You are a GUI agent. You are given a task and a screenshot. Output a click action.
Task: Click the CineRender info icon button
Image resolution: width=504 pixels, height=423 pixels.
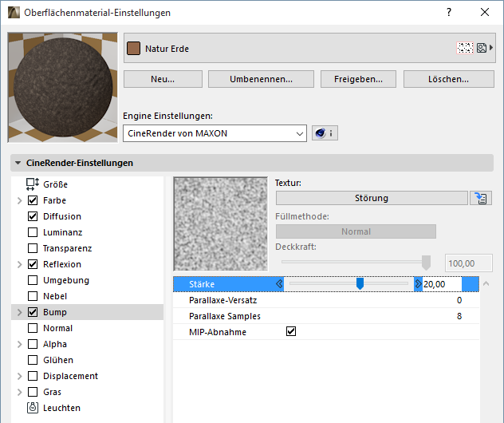click(324, 133)
